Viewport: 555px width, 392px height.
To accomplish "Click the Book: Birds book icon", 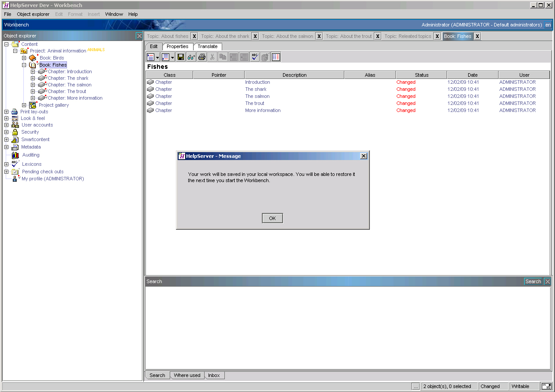I will (x=33, y=58).
